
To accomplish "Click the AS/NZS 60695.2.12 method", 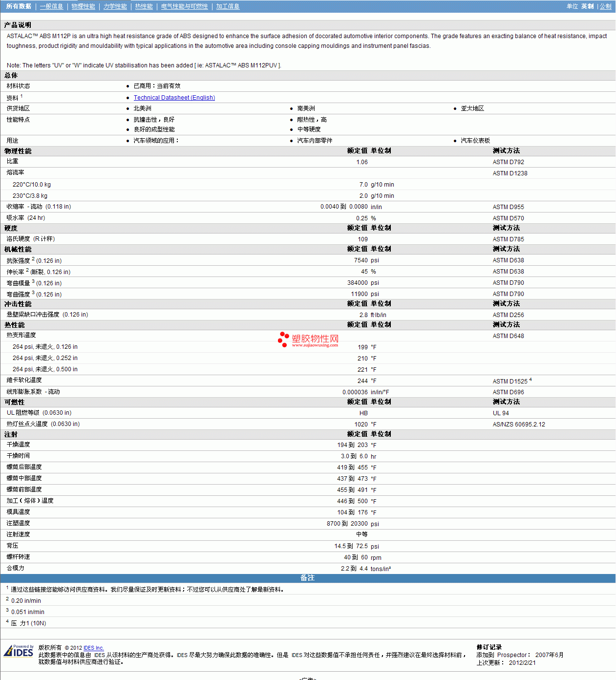I will [x=519, y=425].
